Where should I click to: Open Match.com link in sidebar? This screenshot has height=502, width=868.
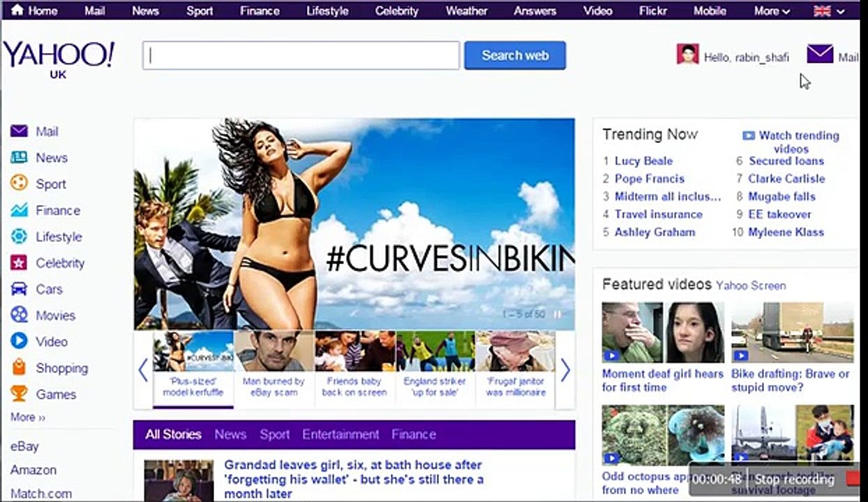[41, 494]
